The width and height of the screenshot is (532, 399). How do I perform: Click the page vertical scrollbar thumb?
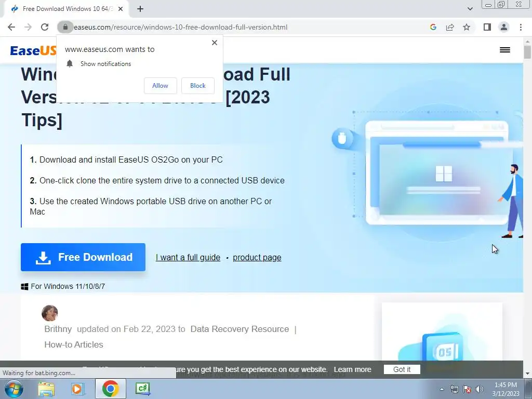(527, 52)
